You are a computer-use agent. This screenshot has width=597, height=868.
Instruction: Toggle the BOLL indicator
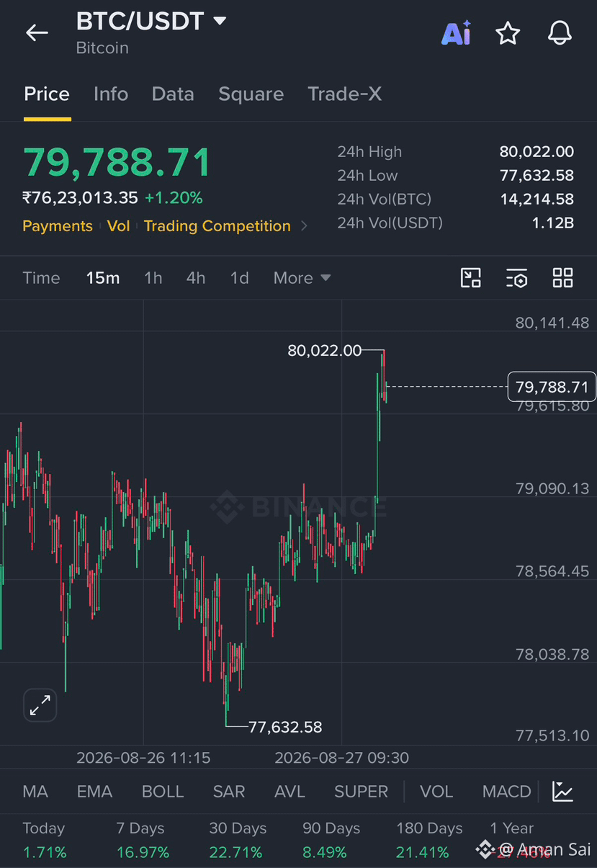click(163, 792)
